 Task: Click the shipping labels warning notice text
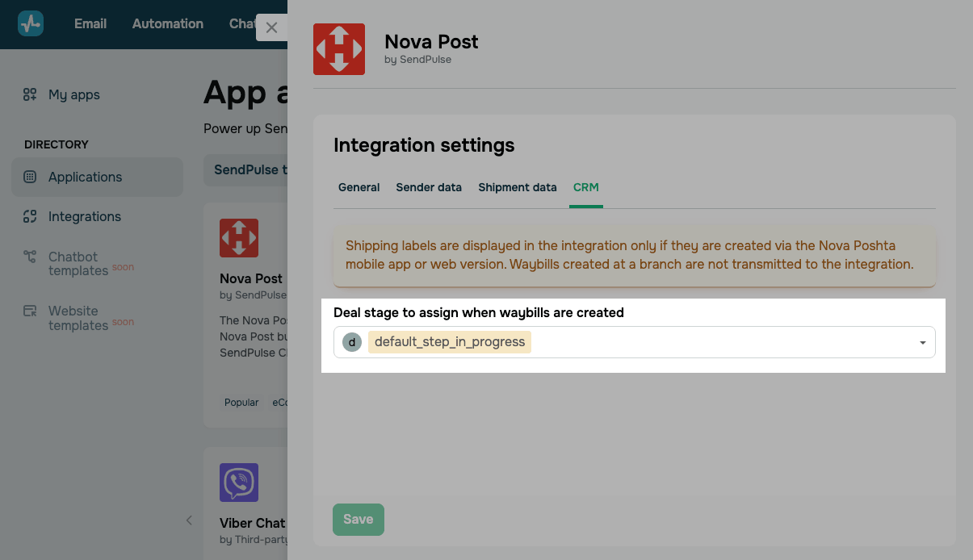pyautogui.click(x=630, y=255)
